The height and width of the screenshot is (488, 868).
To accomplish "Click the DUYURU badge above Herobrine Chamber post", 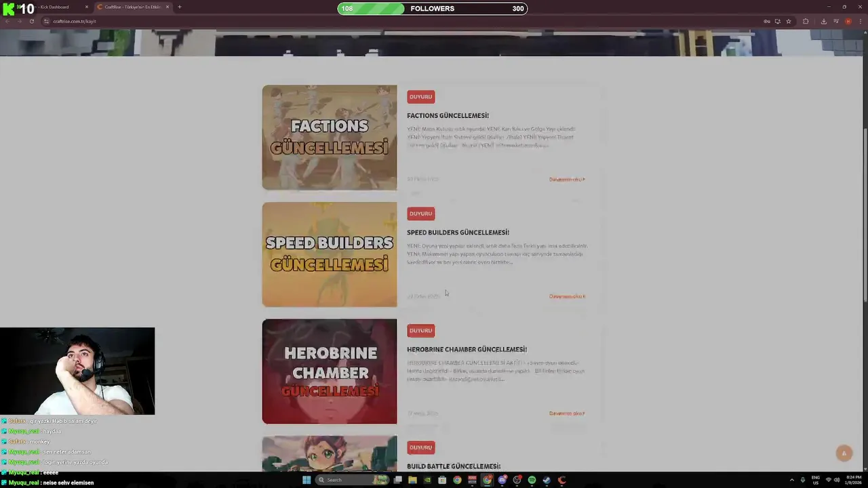I will [x=420, y=331].
